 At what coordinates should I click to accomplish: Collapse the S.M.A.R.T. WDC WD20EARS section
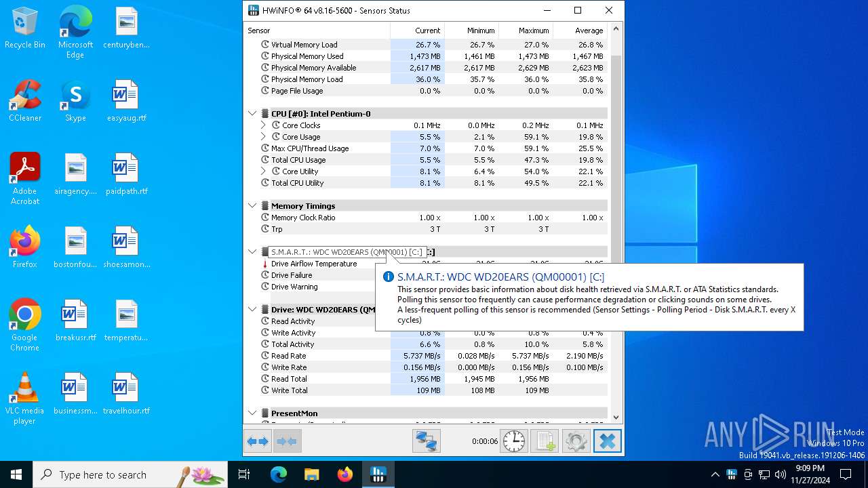(x=252, y=252)
